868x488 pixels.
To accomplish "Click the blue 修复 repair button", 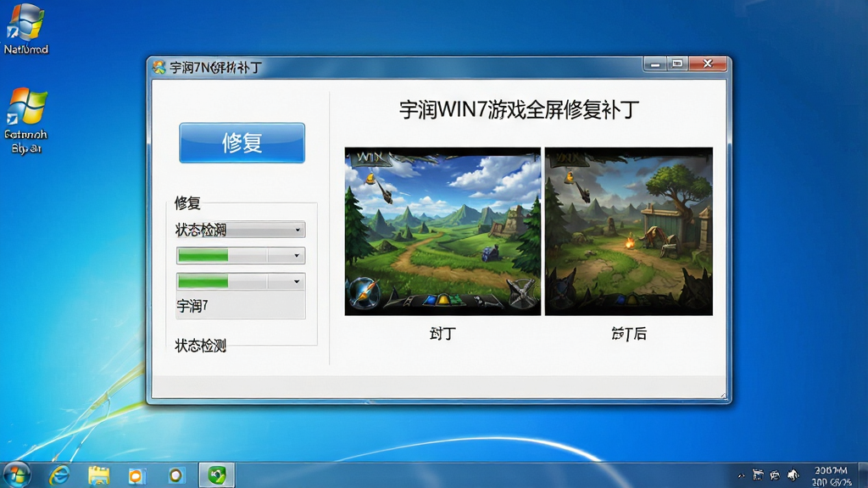I will pyautogui.click(x=242, y=142).
